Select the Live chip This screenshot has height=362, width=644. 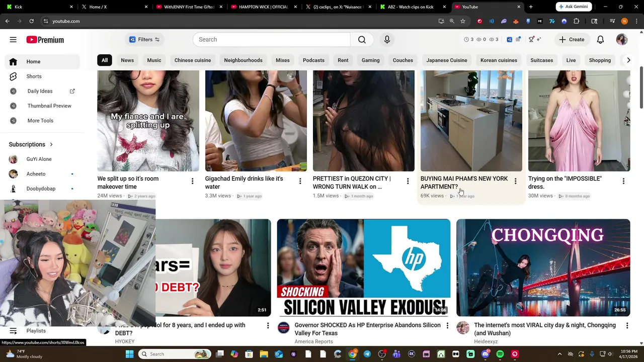571,60
